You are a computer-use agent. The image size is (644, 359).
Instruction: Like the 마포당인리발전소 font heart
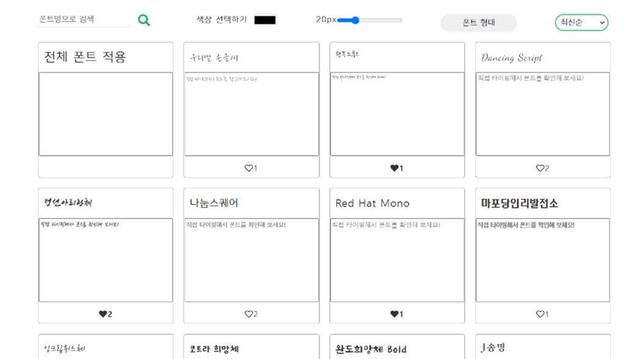point(540,314)
